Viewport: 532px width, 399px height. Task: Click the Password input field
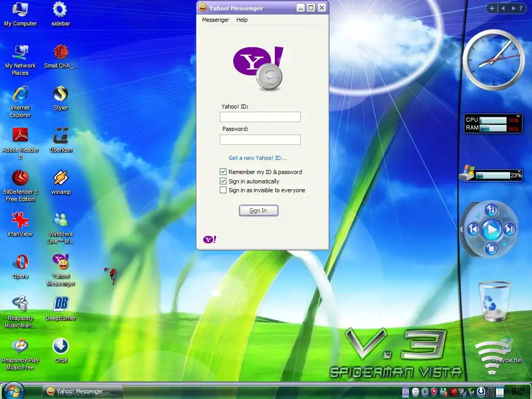(x=260, y=139)
